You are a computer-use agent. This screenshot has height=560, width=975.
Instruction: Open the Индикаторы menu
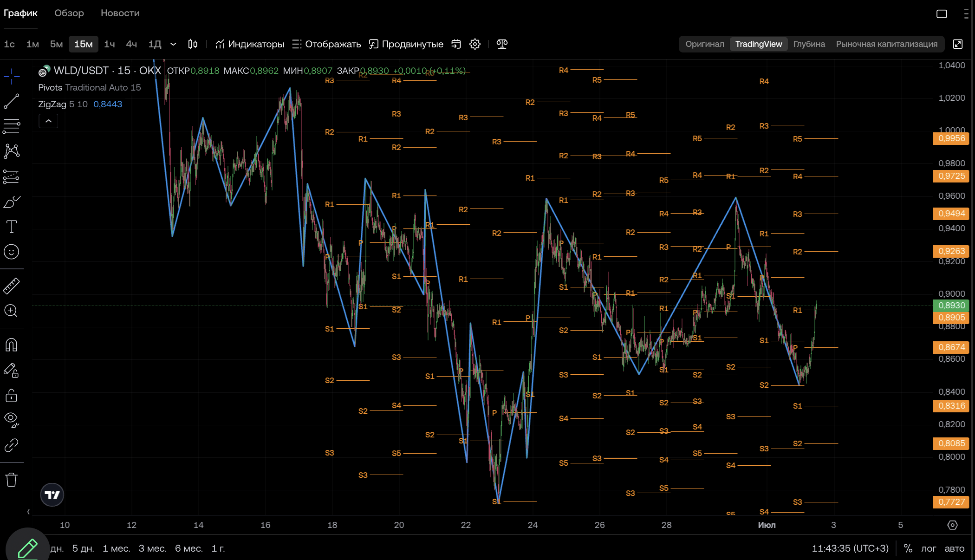(249, 44)
